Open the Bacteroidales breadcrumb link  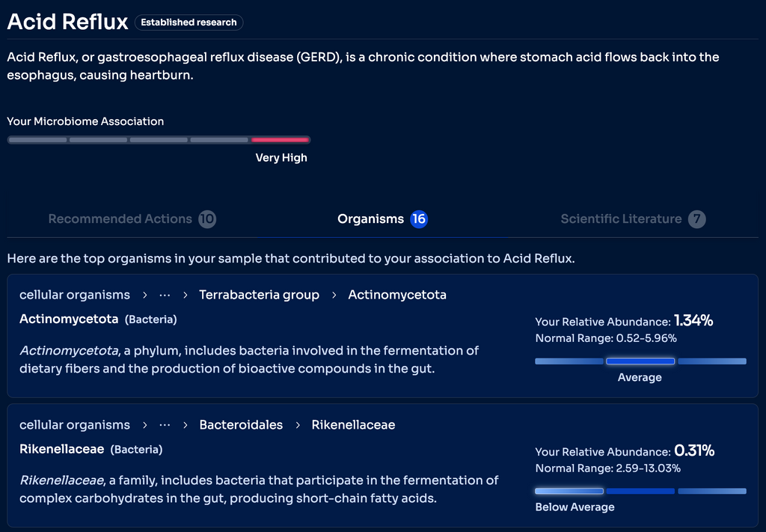point(241,425)
